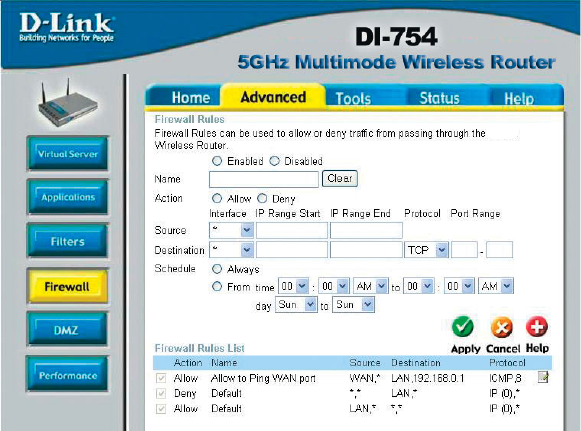Open the Virtual Server page
Image resolution: width=581 pixels, height=431 pixels.
68,154
